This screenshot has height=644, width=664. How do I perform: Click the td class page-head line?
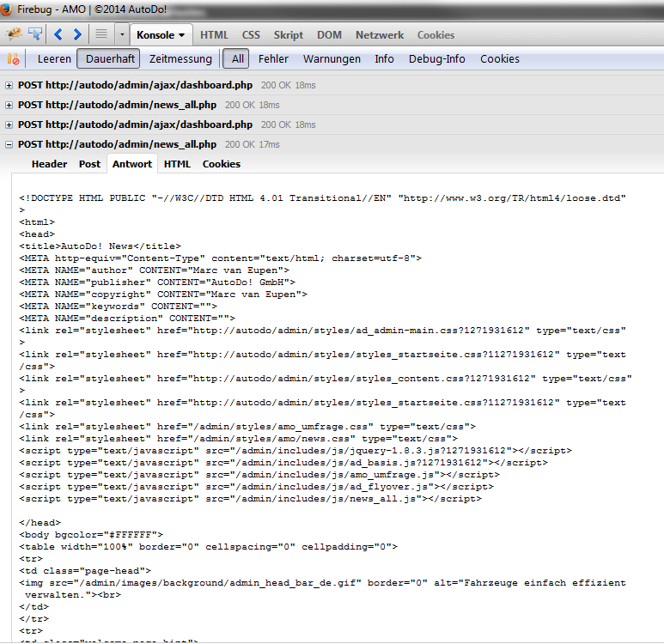click(85, 571)
